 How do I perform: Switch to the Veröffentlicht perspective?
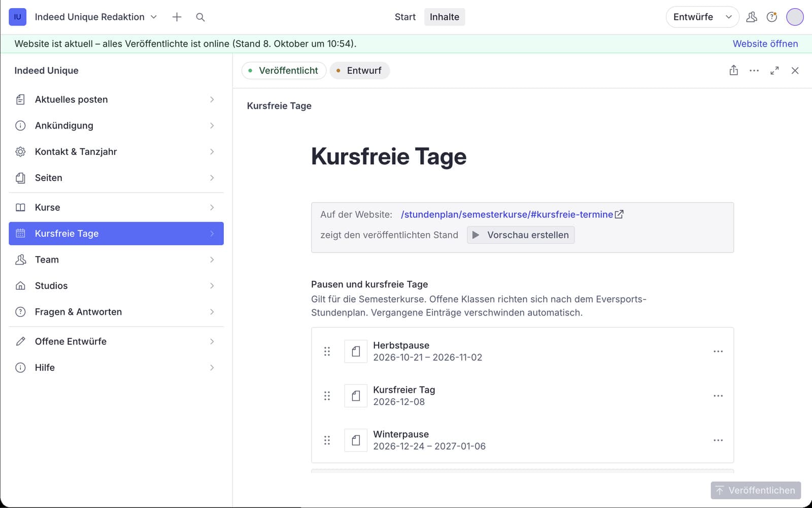pyautogui.click(x=284, y=71)
